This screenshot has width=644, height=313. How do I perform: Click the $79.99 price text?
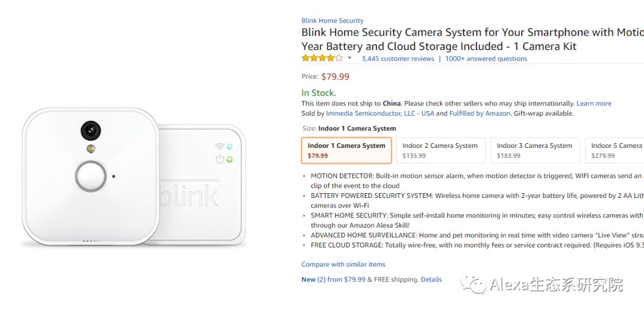[x=335, y=76]
